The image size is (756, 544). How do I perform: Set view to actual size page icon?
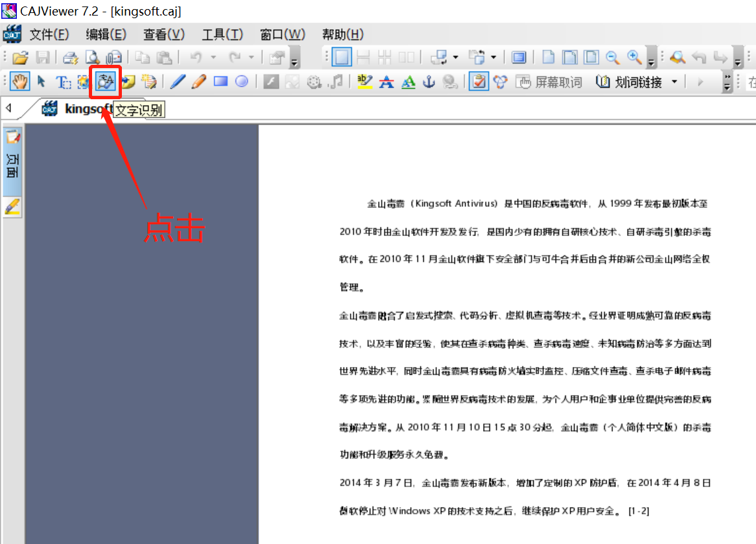coord(548,58)
